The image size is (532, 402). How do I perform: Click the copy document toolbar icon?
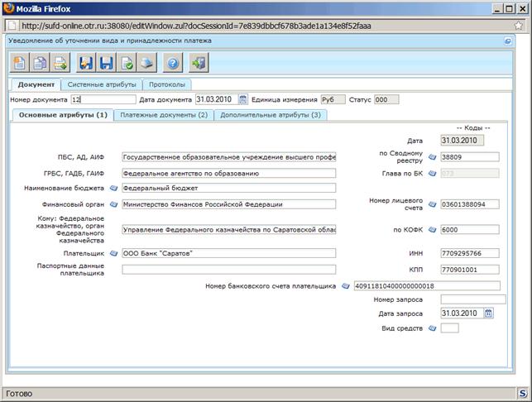click(x=40, y=63)
